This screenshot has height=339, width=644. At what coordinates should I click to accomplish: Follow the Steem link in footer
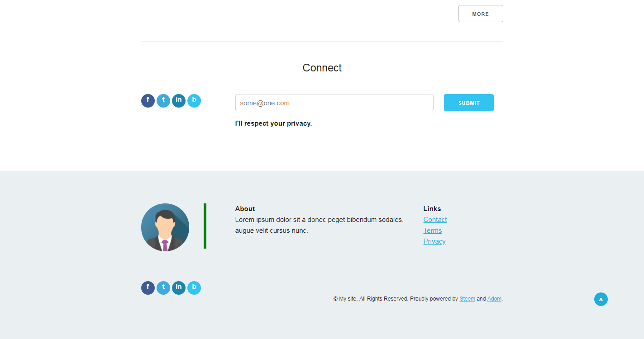pyautogui.click(x=467, y=299)
